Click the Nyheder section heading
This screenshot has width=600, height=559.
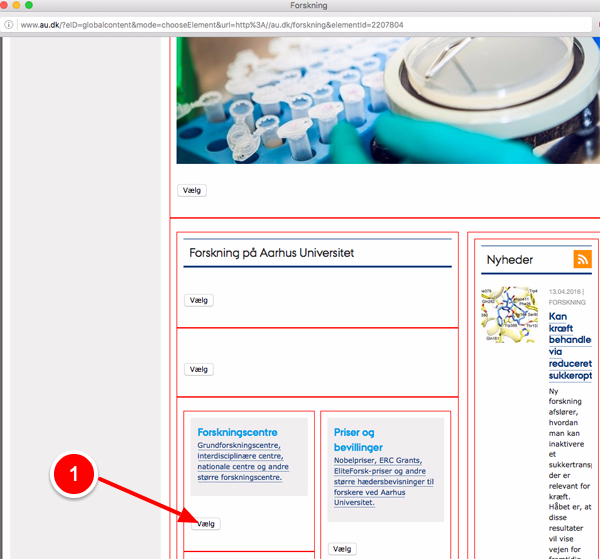(510, 260)
